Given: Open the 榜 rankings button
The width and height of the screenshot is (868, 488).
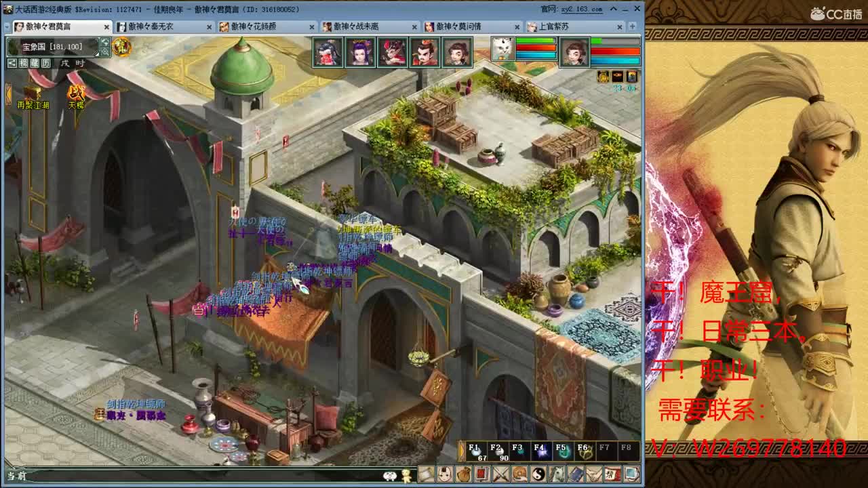Looking at the screenshot, I should point(24,63).
